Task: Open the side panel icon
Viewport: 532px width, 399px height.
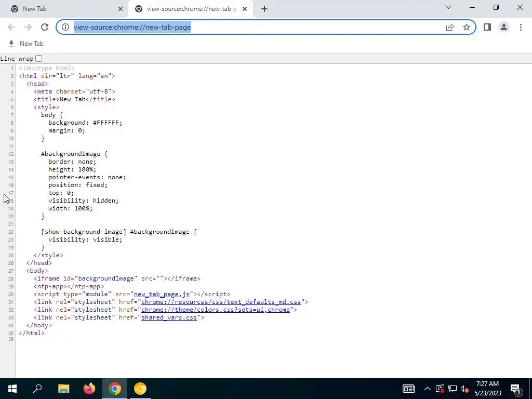Action: pyautogui.click(x=487, y=27)
